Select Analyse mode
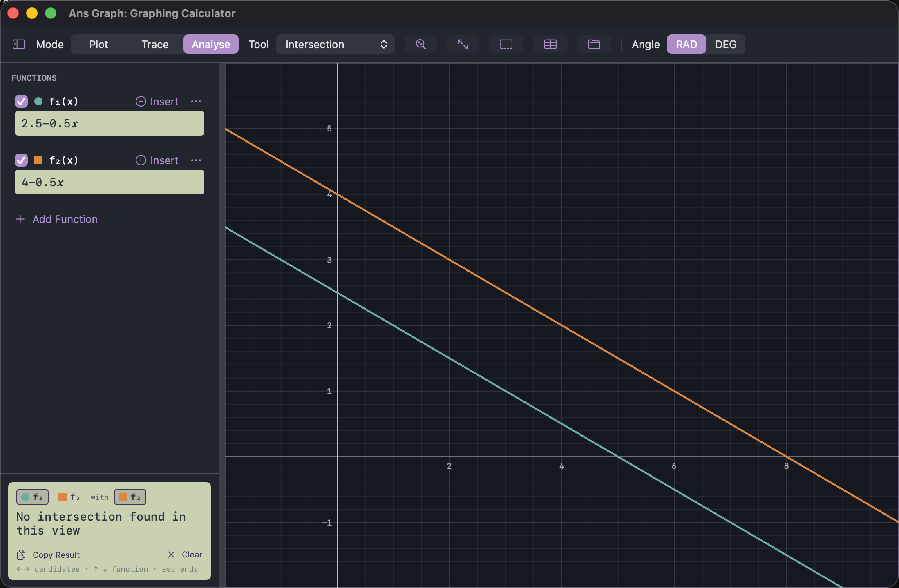The width and height of the screenshot is (899, 588). click(211, 44)
